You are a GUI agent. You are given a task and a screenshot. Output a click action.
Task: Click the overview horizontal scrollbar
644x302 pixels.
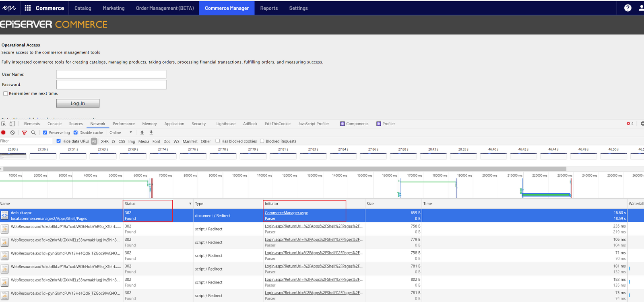click(285, 169)
